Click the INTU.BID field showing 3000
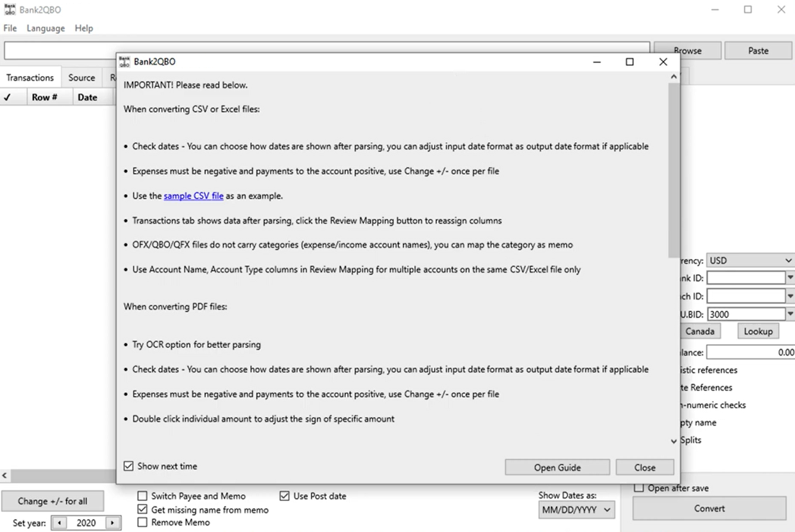This screenshot has width=795, height=532. tap(746, 314)
